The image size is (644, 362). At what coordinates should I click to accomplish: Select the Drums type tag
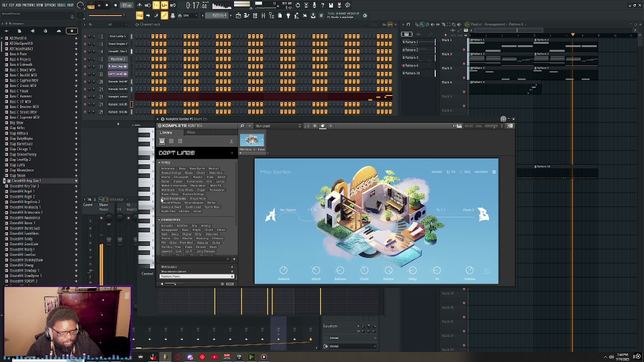[166, 177]
